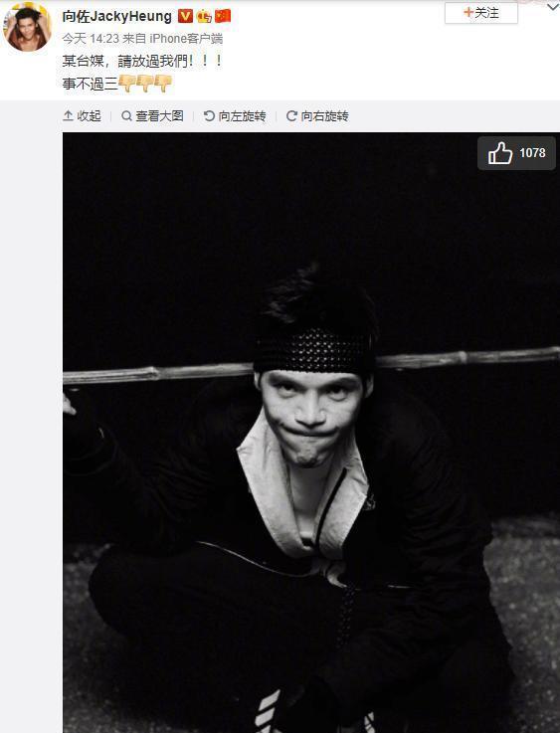Click the last thumbs-down emoji in post
The height and width of the screenshot is (733, 560).
(163, 84)
